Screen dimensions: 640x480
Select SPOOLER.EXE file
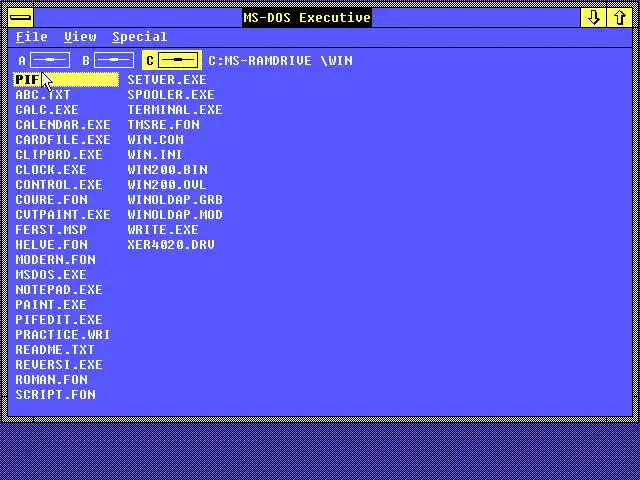(x=171, y=95)
